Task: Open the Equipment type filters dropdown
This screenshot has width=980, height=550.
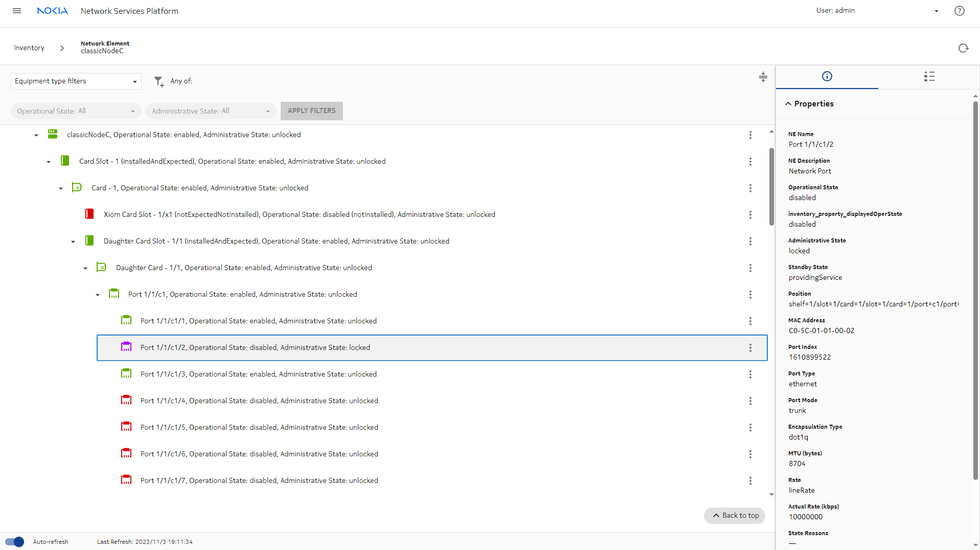Action: click(x=76, y=81)
